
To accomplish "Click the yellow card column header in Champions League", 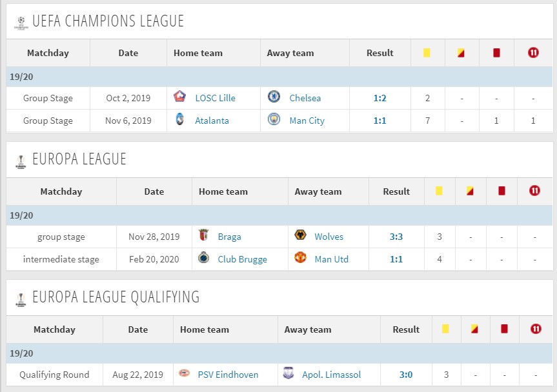I will click(427, 53).
